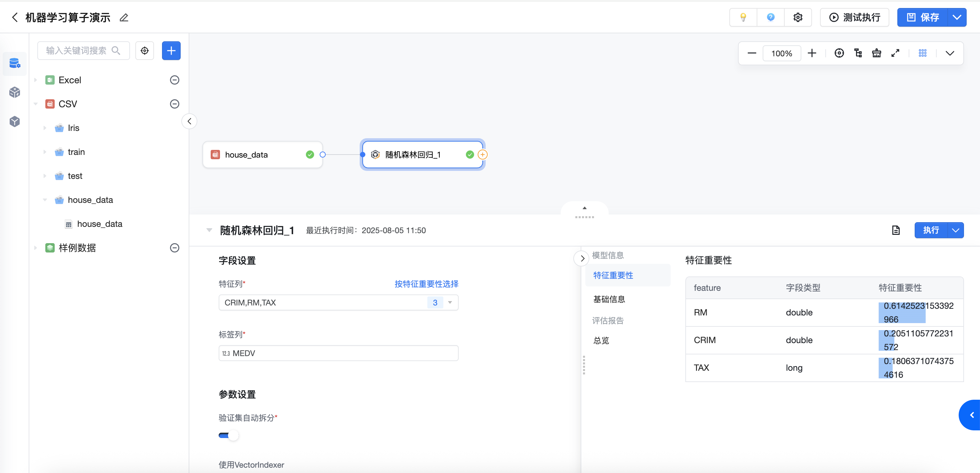
Task: Zoom in the canvas
Action: tap(812, 53)
